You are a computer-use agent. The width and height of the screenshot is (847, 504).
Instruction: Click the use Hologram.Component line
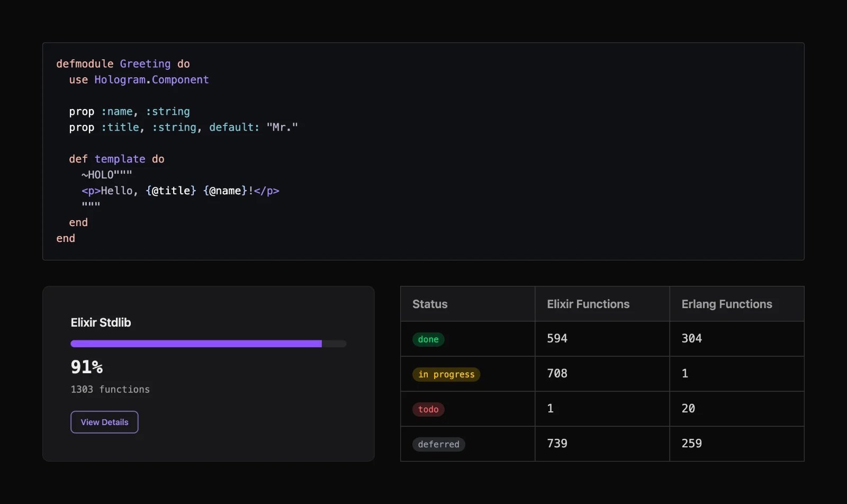click(139, 79)
